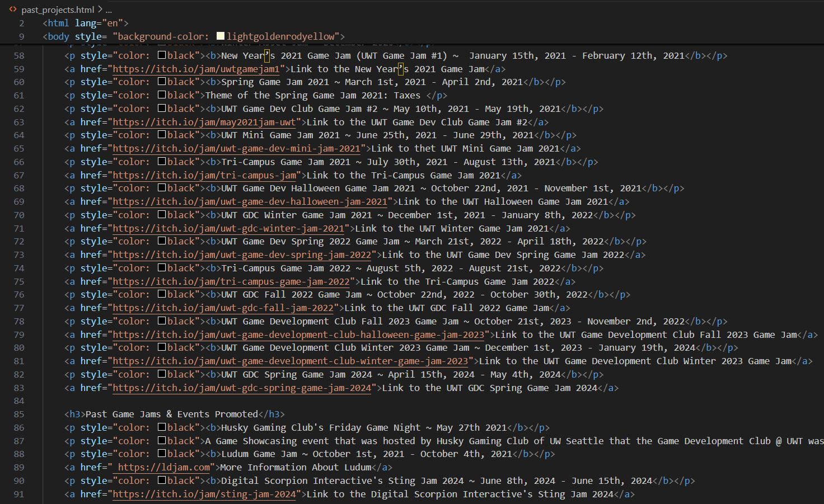
Task: Open black color swatch on line 82
Action: (161, 374)
